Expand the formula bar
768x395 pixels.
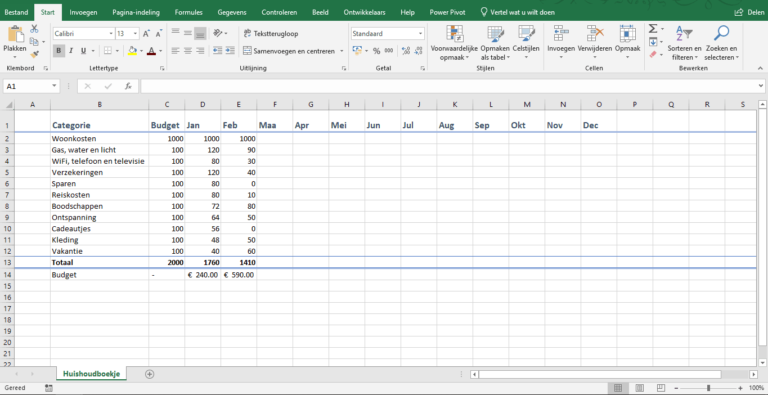761,86
